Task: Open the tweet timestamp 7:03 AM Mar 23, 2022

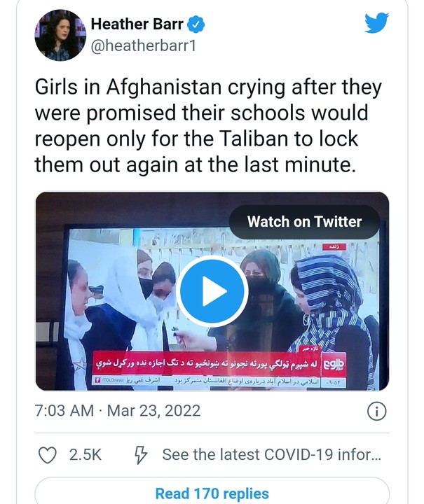Action: pos(118,411)
